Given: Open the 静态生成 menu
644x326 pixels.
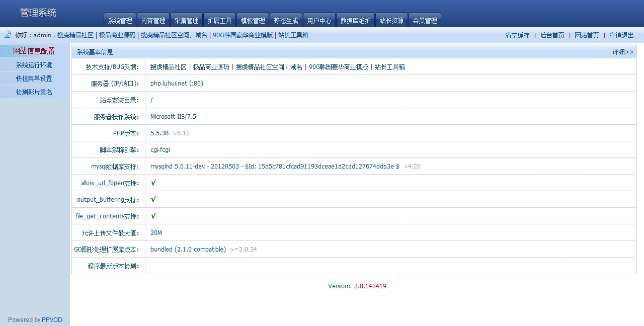Looking at the screenshot, I should (x=286, y=21).
